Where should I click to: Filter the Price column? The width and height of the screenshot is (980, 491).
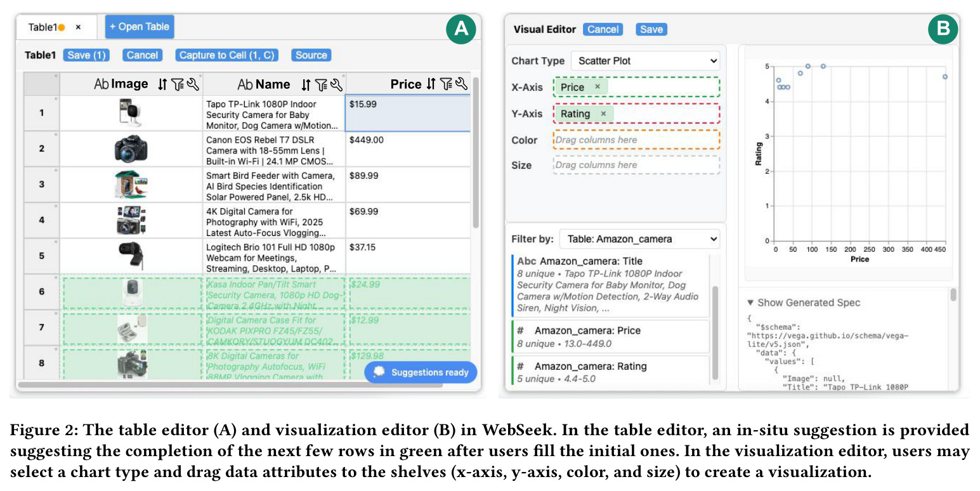tap(446, 84)
